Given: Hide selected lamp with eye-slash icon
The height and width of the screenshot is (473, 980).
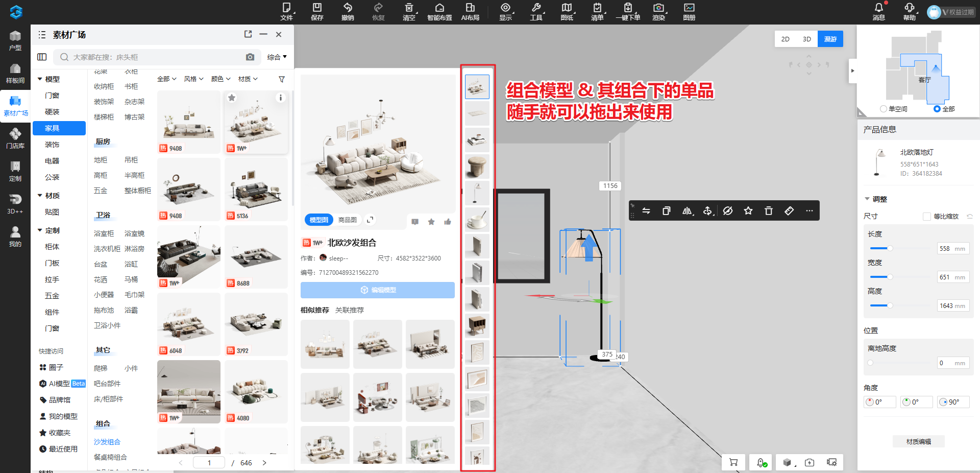Looking at the screenshot, I should [728, 210].
